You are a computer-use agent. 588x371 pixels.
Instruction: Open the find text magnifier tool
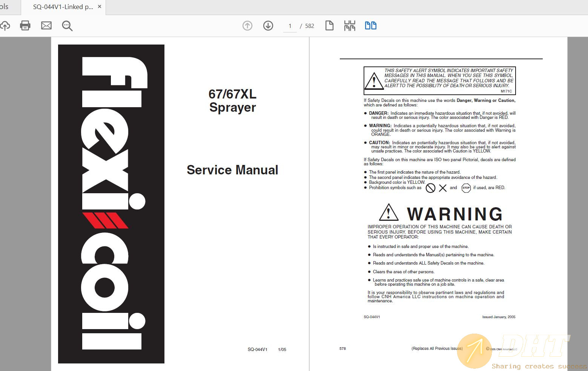67,26
